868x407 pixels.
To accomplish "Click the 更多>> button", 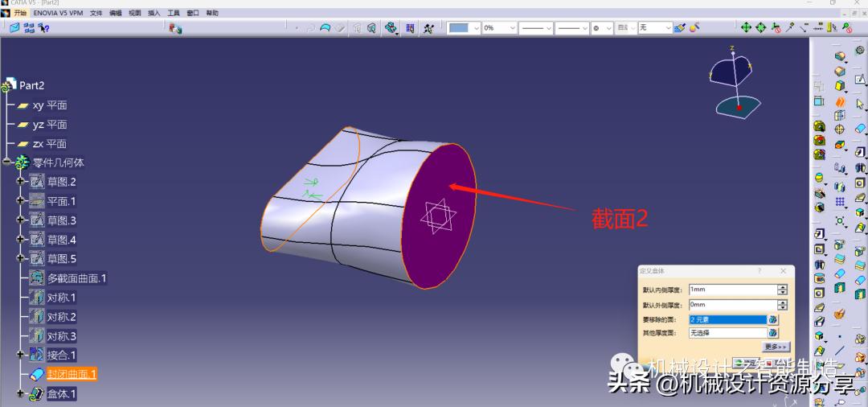I will (x=776, y=347).
